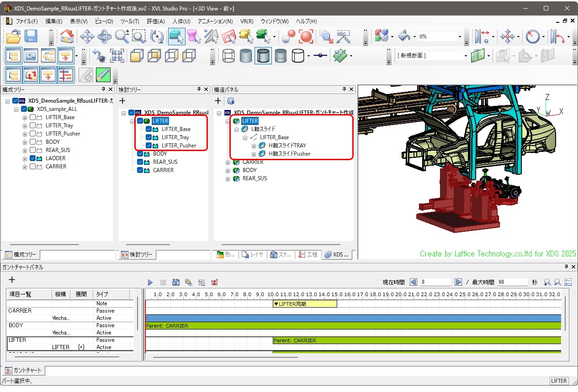Enable the LIFTER_Base checkbox in 構成ツリー
This screenshot has height=392, width=578.
(33, 117)
